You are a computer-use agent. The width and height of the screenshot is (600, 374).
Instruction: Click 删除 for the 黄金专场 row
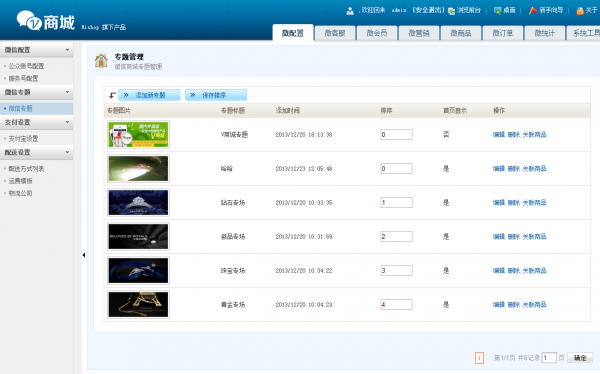[514, 305]
